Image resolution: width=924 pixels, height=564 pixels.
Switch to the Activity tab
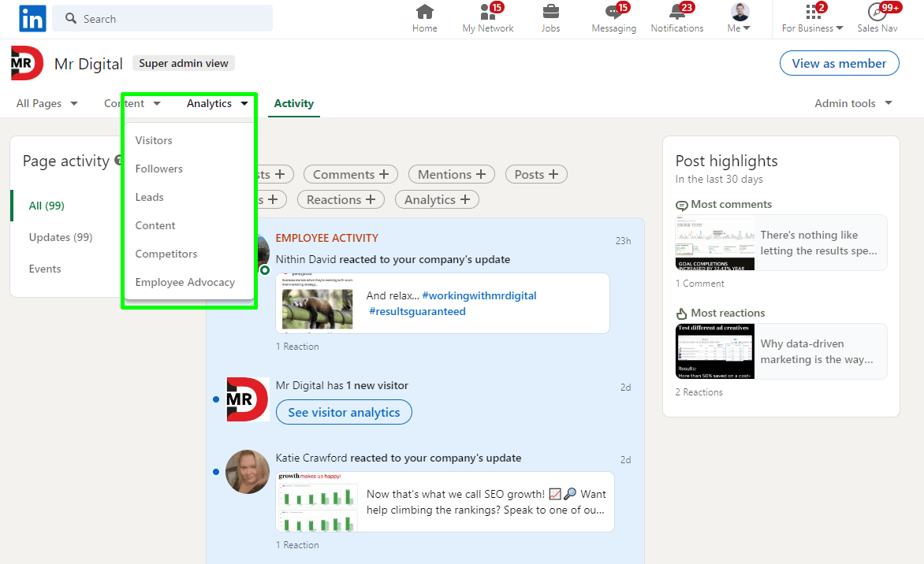(x=293, y=103)
